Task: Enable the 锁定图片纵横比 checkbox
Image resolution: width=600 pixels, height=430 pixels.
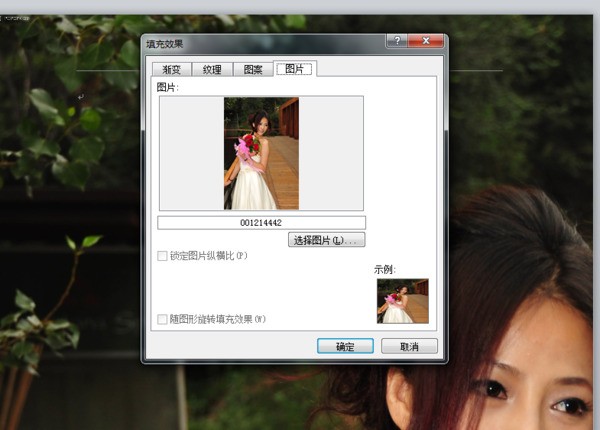Action: [x=163, y=256]
